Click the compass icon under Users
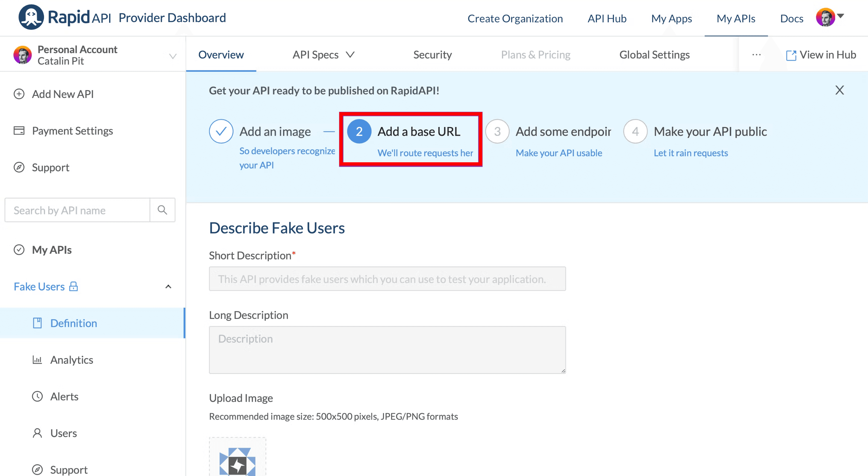Viewport: 868px width, 476px height. coord(37,469)
